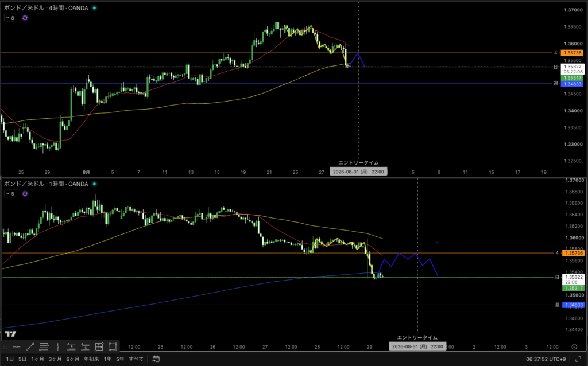The image size is (588, 366).
Task: Open chart settings gear on time axis
Action: tap(574, 347)
